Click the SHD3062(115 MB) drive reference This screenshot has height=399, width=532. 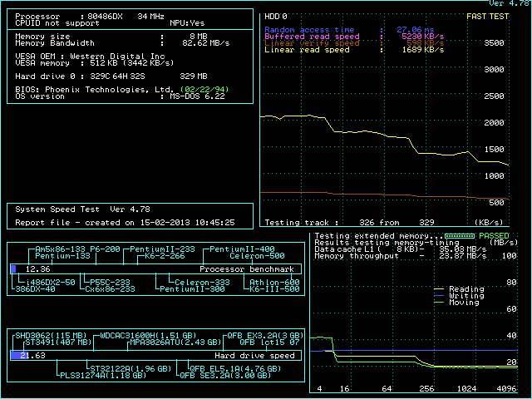52,336
